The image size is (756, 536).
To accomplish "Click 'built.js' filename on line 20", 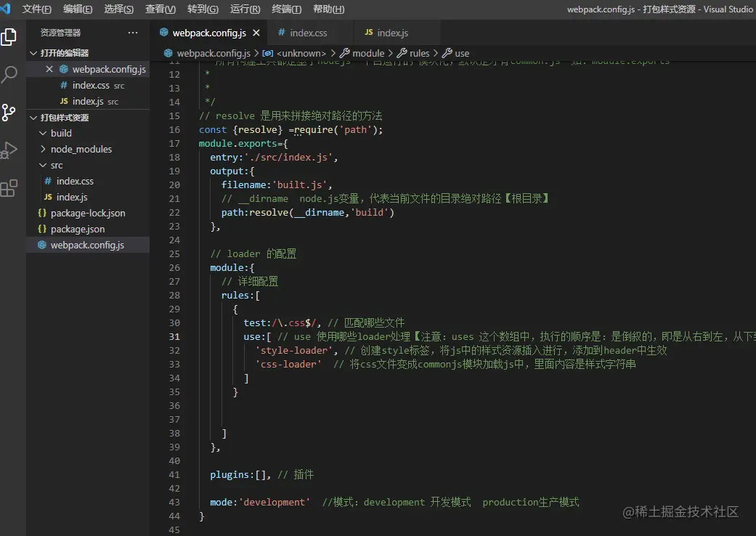I will (299, 184).
